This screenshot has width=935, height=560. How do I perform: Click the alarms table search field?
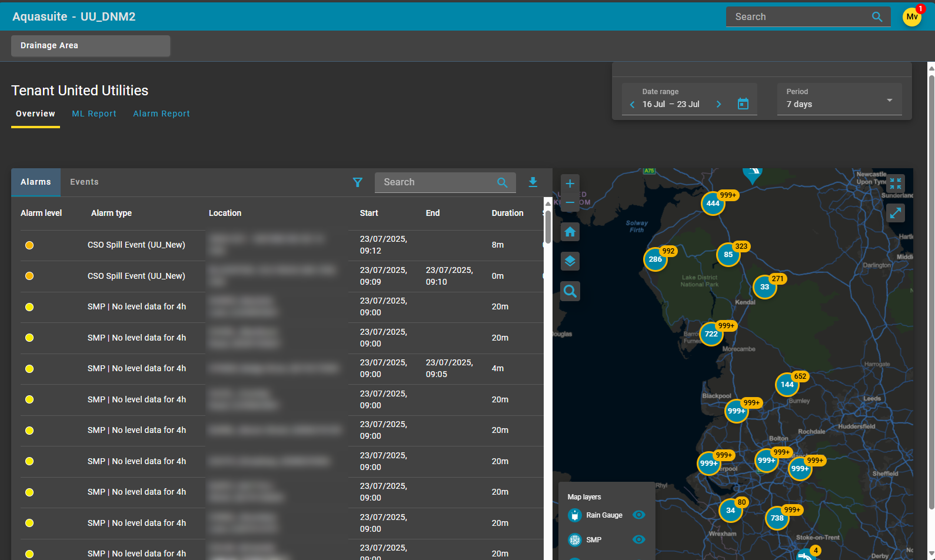[438, 182]
